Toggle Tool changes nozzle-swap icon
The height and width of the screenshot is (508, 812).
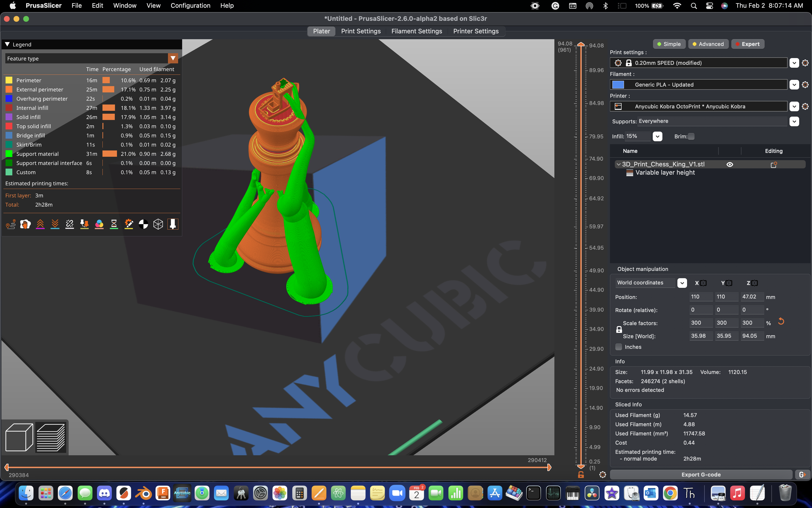(x=85, y=224)
